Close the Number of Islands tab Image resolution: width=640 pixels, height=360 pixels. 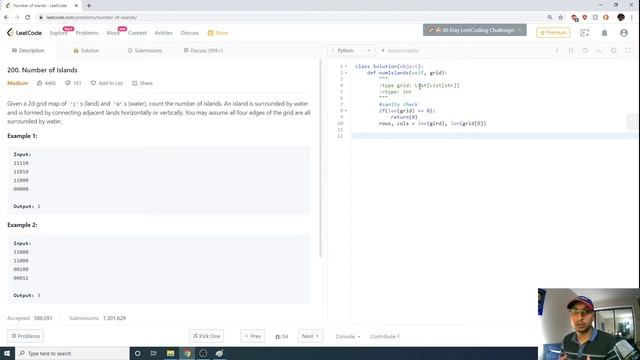(x=76, y=6)
